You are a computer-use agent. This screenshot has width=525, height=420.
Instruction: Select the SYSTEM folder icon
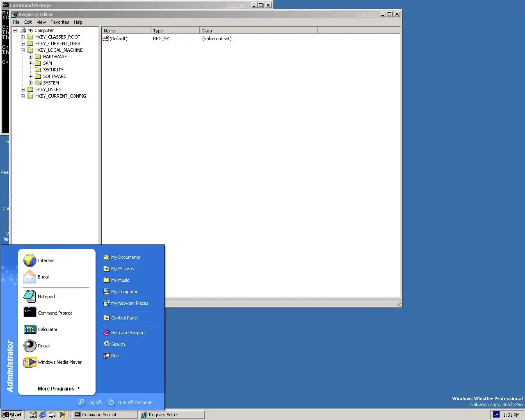click(38, 83)
